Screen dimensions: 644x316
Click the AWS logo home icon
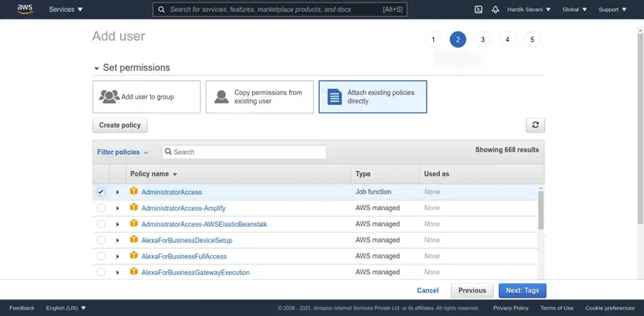(25, 9)
